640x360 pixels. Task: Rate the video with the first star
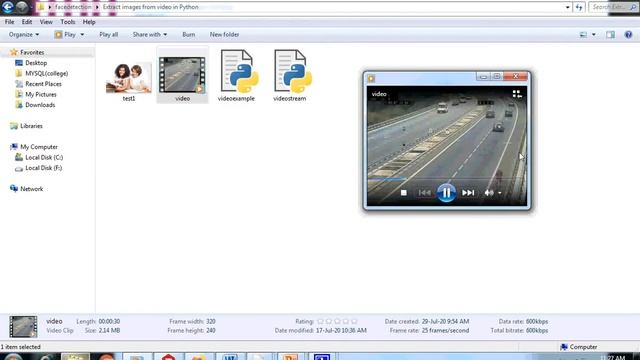(320, 322)
